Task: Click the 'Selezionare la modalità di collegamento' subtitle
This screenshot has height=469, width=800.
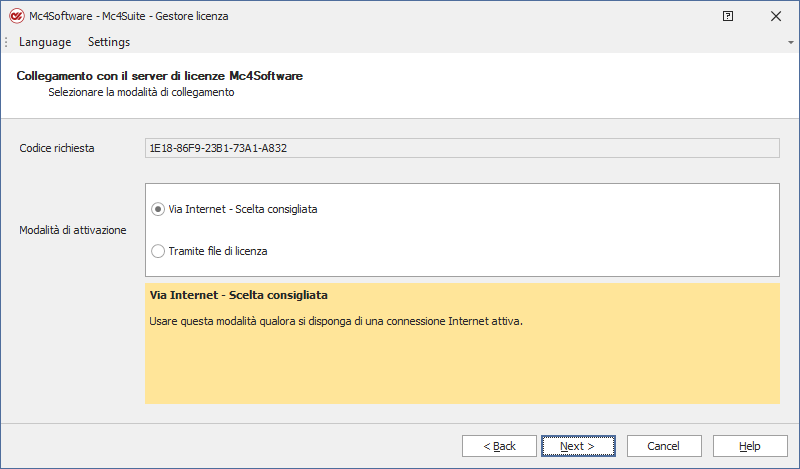Action: [x=141, y=92]
